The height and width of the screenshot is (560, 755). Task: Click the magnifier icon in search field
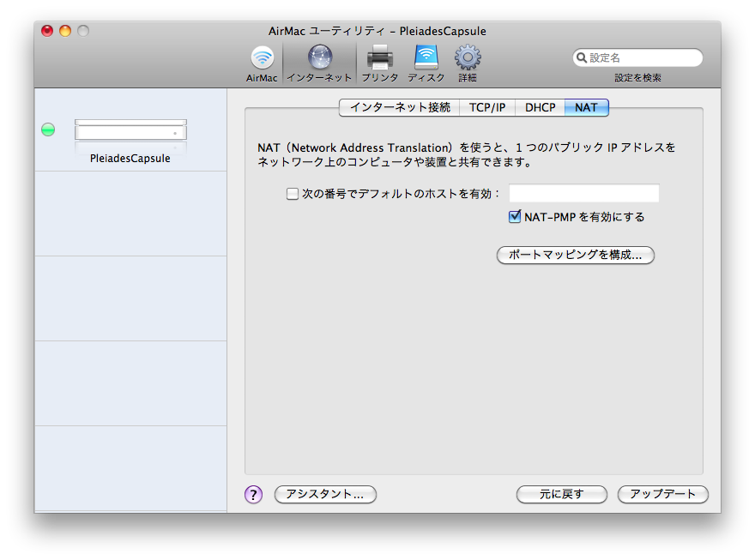(x=582, y=57)
